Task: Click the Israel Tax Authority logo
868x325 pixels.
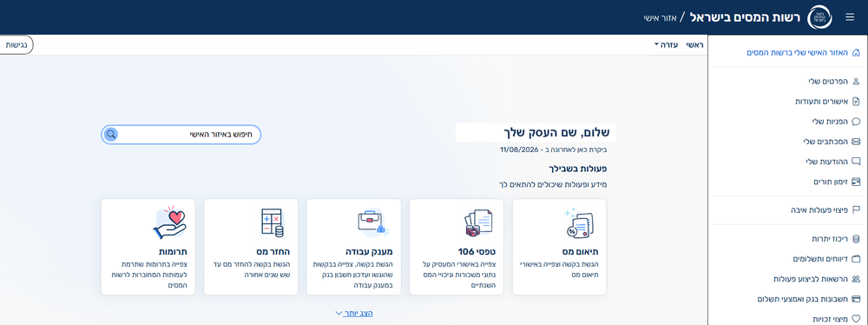Action: point(820,17)
